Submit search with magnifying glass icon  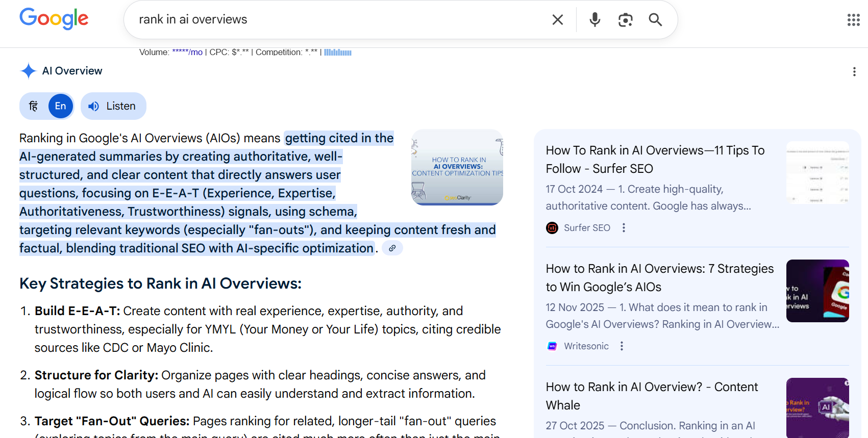[655, 20]
